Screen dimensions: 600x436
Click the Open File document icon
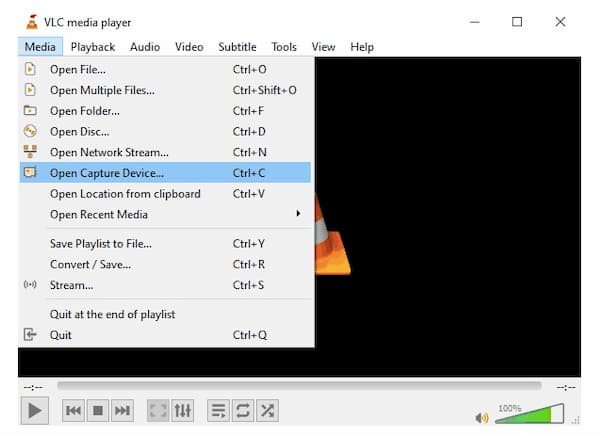click(x=30, y=69)
